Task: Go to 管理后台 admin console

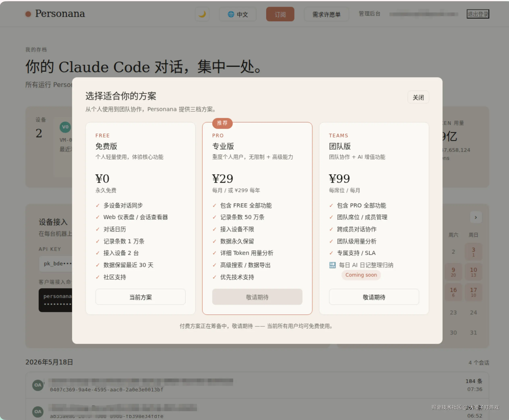Action: pos(369,14)
